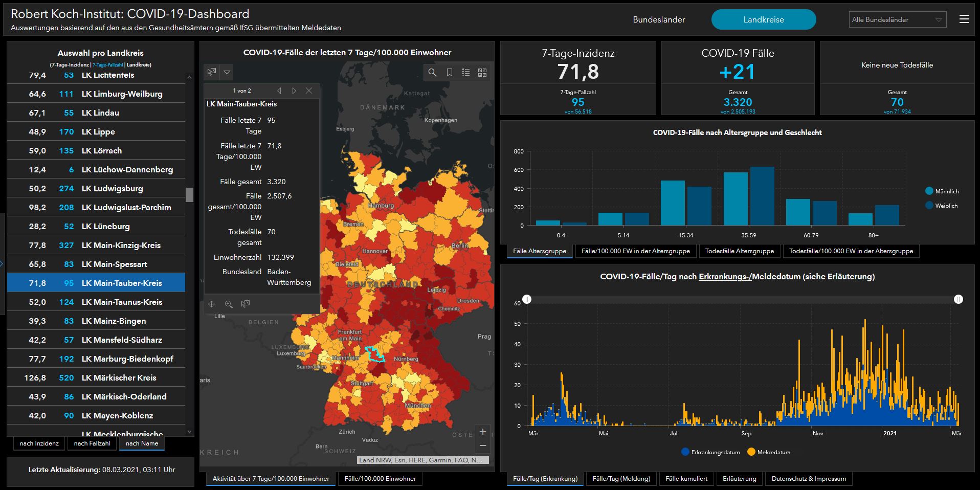Show the map legend list

tap(465, 73)
